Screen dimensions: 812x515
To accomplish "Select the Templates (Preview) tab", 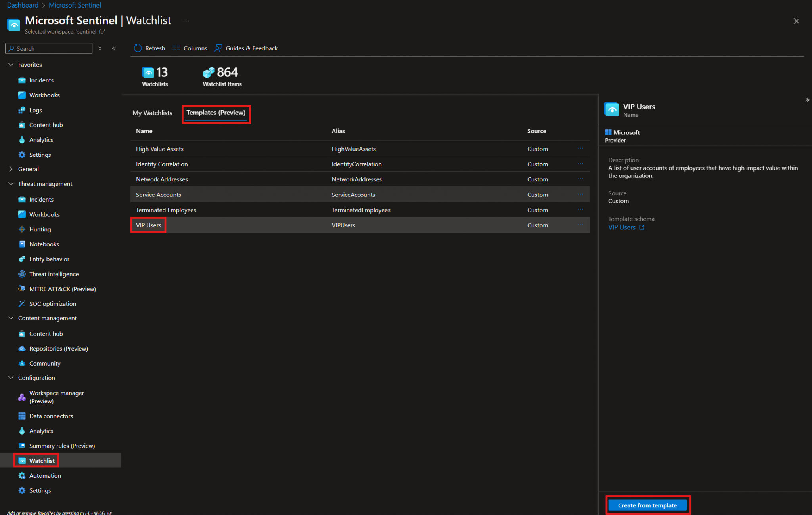I will pos(216,113).
